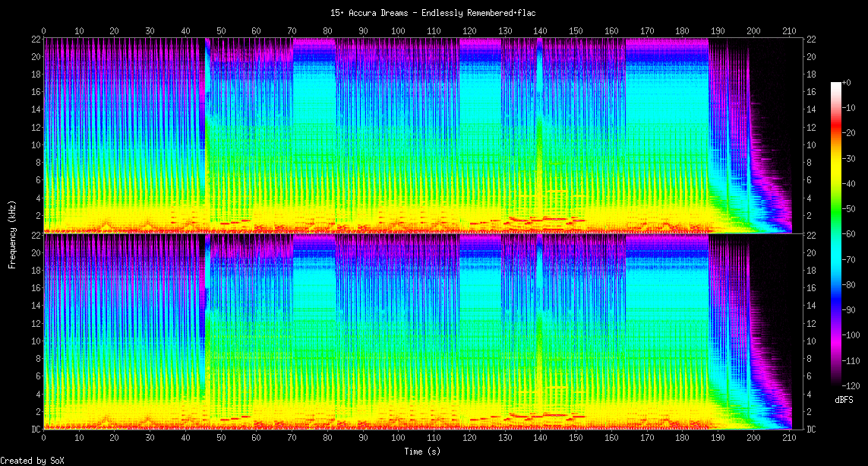Click the '-60' value on the color scale
This screenshot has width=868, height=466.
point(852,233)
